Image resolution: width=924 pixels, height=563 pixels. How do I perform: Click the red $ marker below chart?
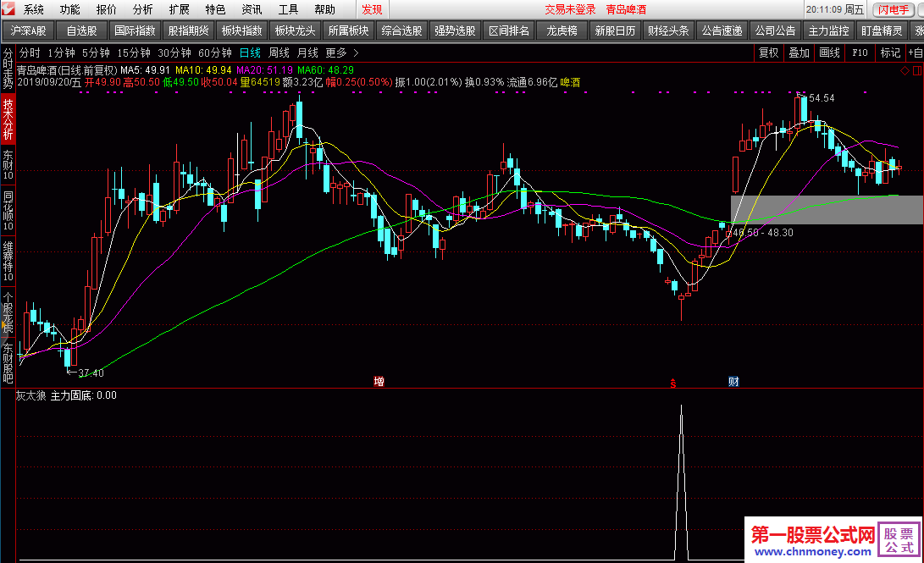673,384
